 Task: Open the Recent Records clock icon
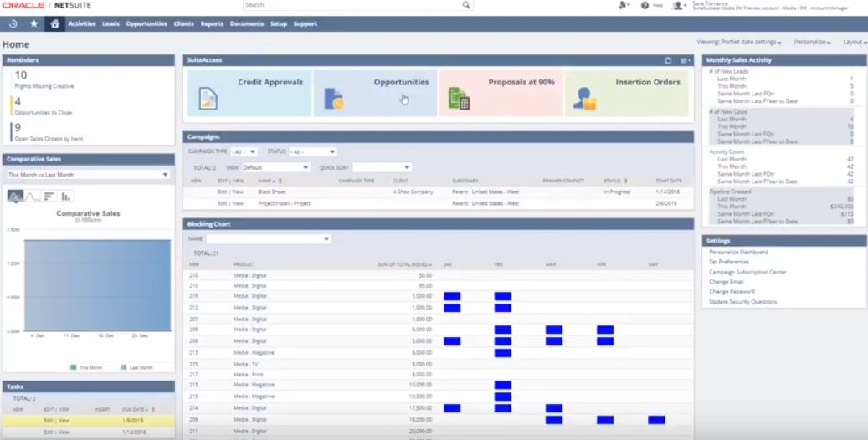click(13, 23)
